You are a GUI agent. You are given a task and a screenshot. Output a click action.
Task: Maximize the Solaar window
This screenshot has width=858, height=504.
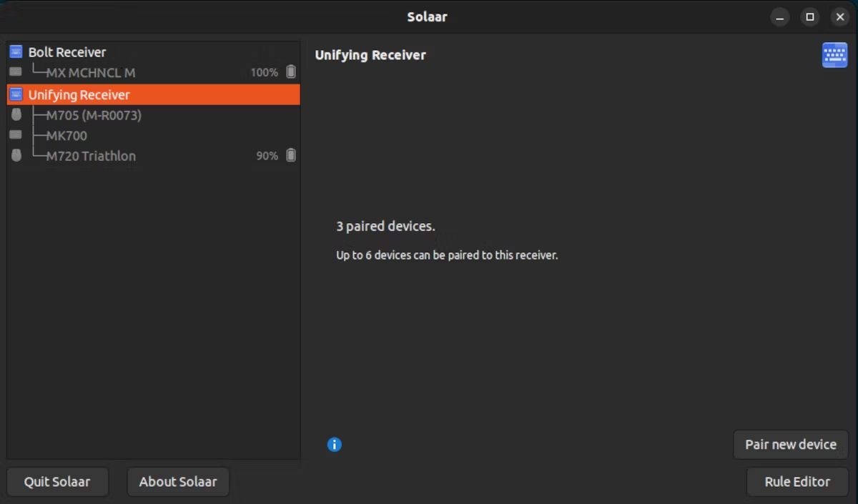(810, 17)
